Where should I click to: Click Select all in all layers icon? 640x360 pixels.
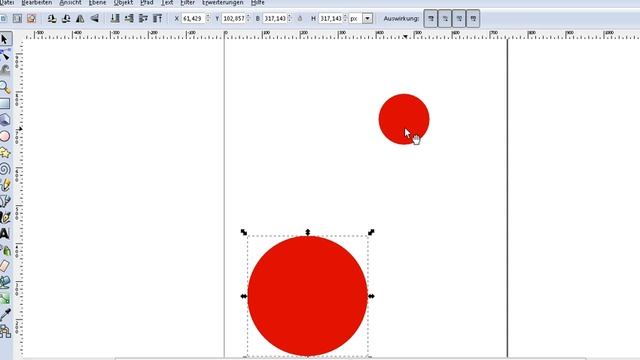click(x=17, y=18)
